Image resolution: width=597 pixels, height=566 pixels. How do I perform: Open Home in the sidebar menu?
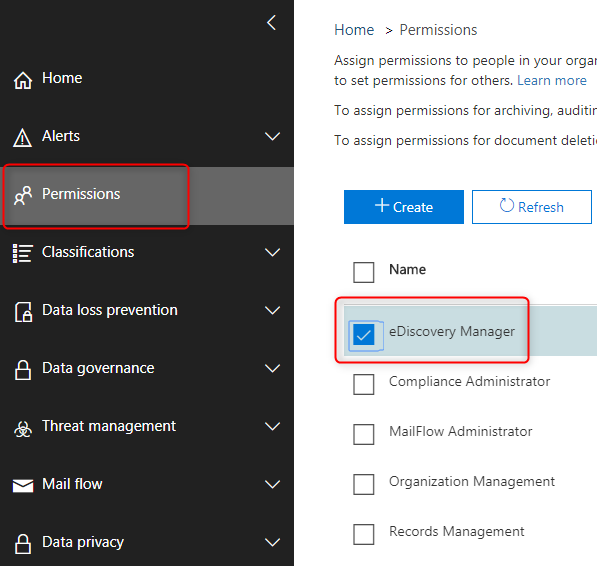point(62,78)
